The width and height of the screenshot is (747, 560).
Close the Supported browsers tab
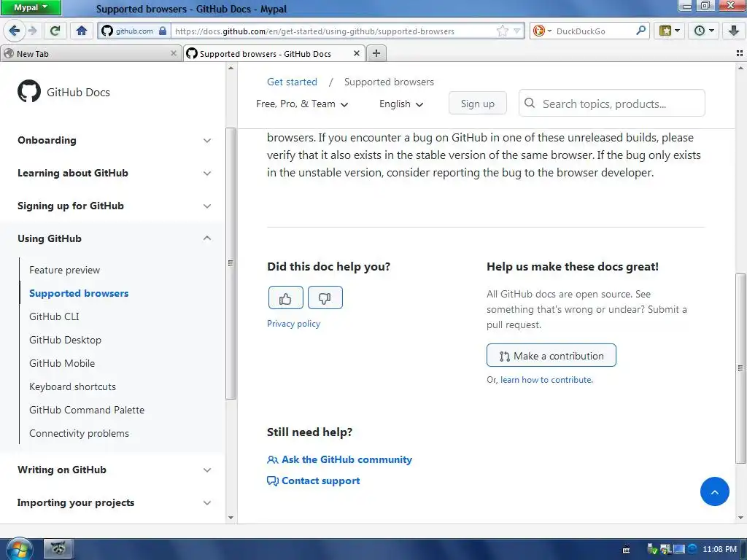(x=356, y=53)
